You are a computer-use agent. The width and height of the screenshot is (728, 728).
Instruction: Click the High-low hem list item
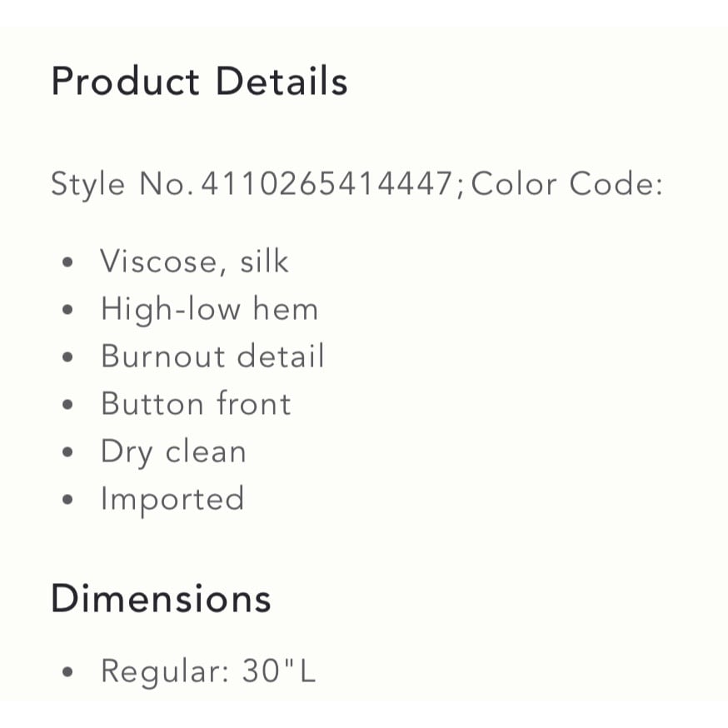209,310
